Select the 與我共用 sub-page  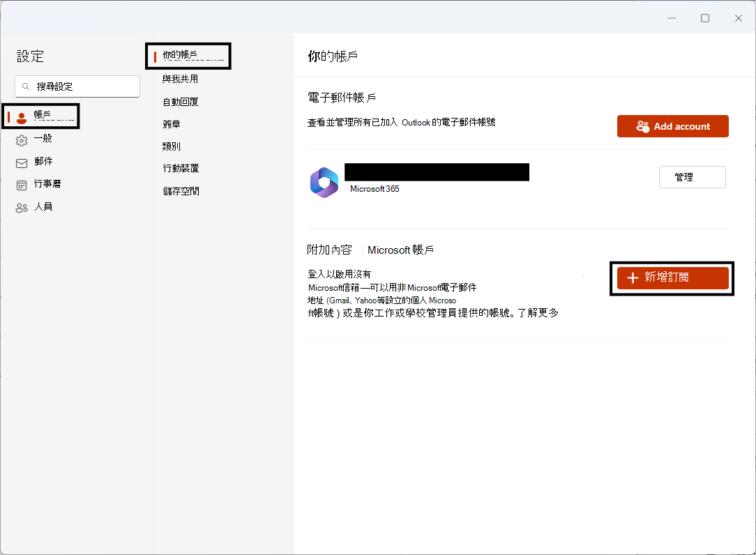point(180,79)
